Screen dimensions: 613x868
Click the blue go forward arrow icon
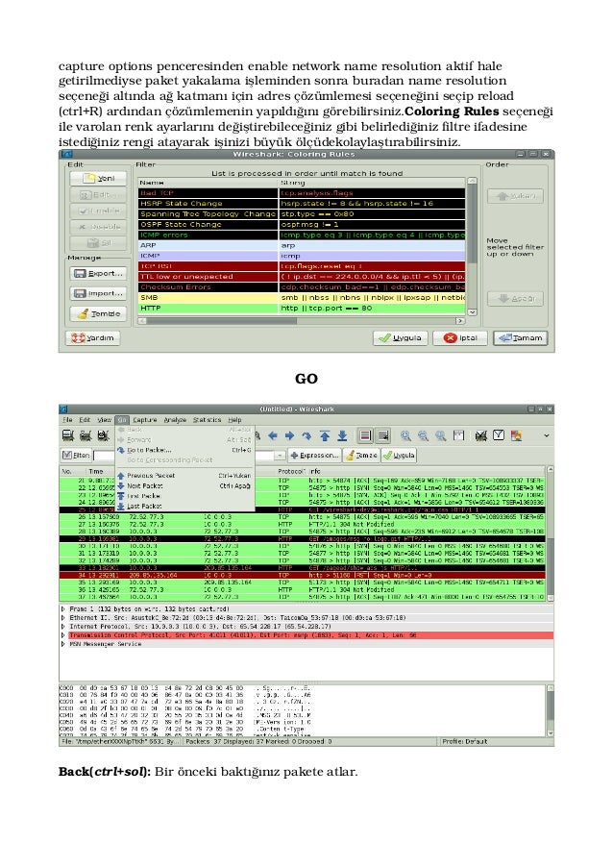pos(289,435)
